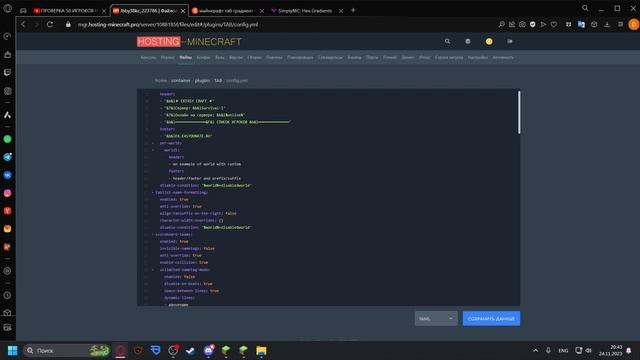This screenshot has height=360, width=640.
Task: Open orange profile avatar in toolbar
Action: [633, 24]
